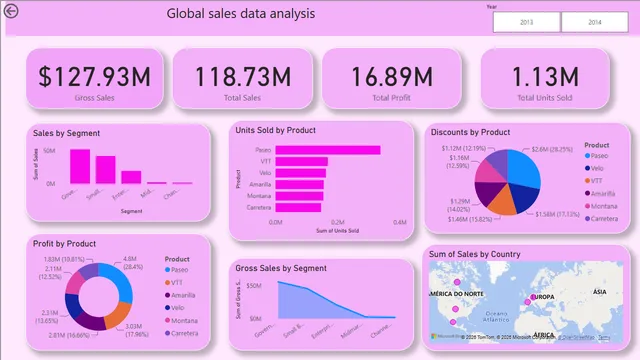This screenshot has width=640, height=360.
Task: Click Velo legend swatch in Discounts by Product
Action: tap(587, 168)
